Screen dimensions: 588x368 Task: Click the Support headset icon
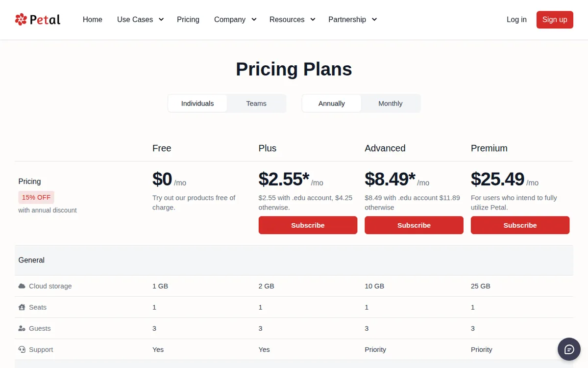coord(22,349)
